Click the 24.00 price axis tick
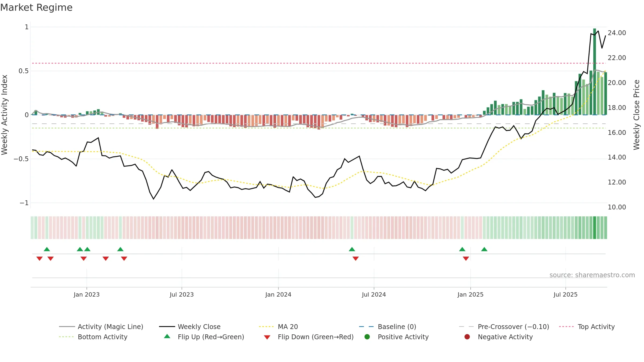This screenshot has height=362, width=644. point(617,33)
